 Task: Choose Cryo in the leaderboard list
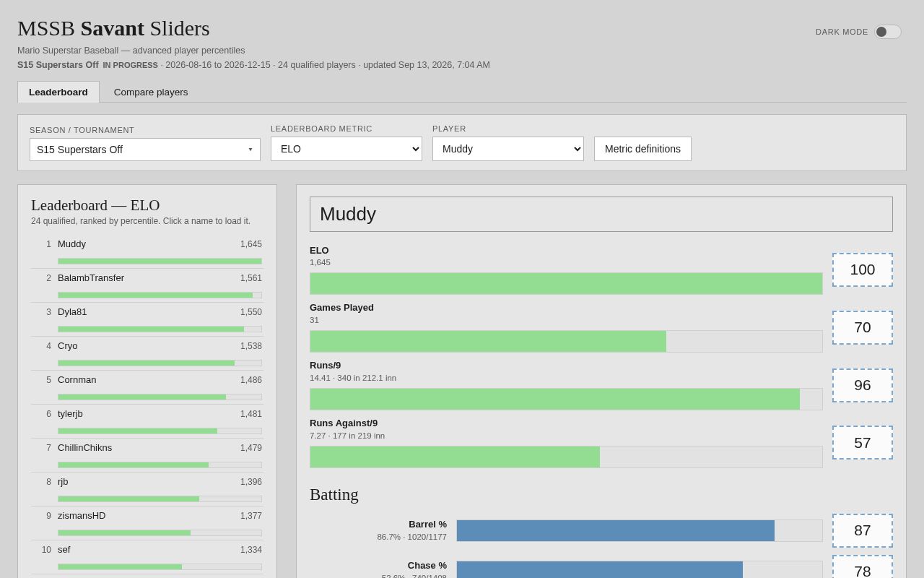click(68, 346)
